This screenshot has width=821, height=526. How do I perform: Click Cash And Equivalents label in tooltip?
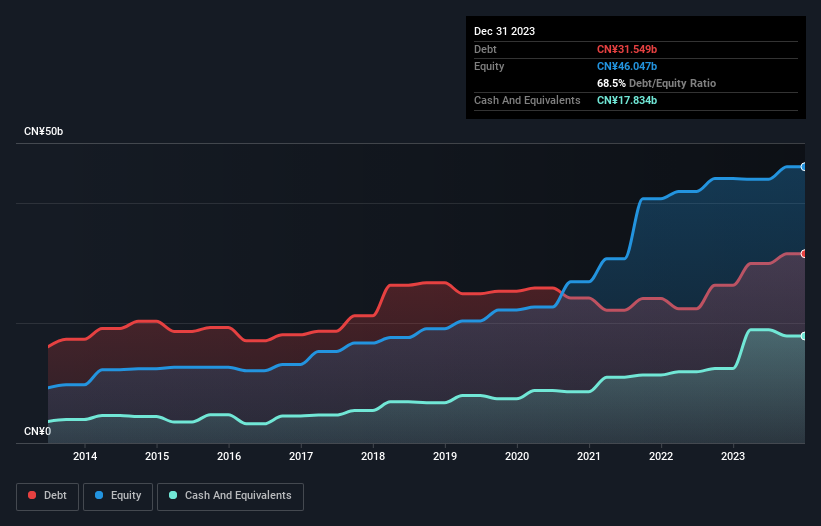tap(527, 100)
